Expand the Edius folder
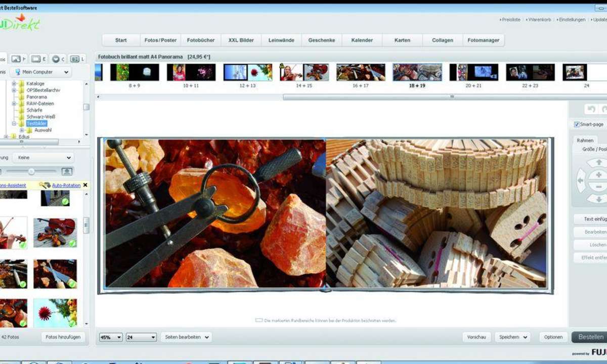This screenshot has width=607, height=364. (x=6, y=136)
